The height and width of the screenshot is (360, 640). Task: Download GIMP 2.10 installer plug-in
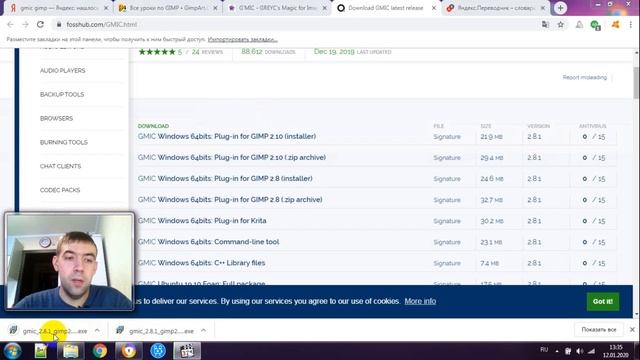[227, 136]
